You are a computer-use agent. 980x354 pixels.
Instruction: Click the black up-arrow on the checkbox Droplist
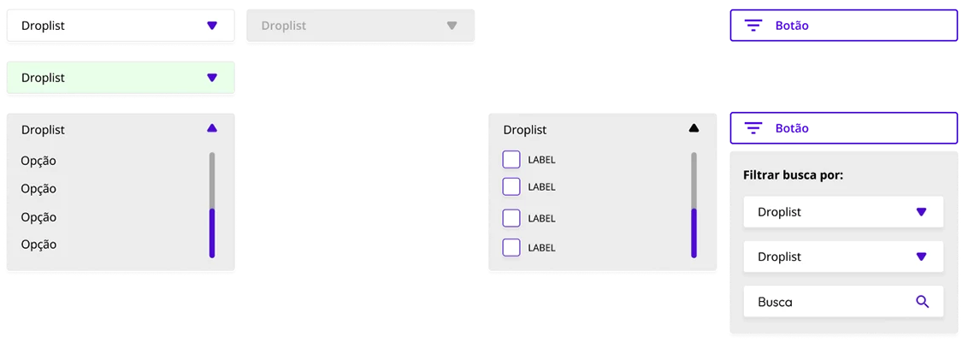[694, 128]
